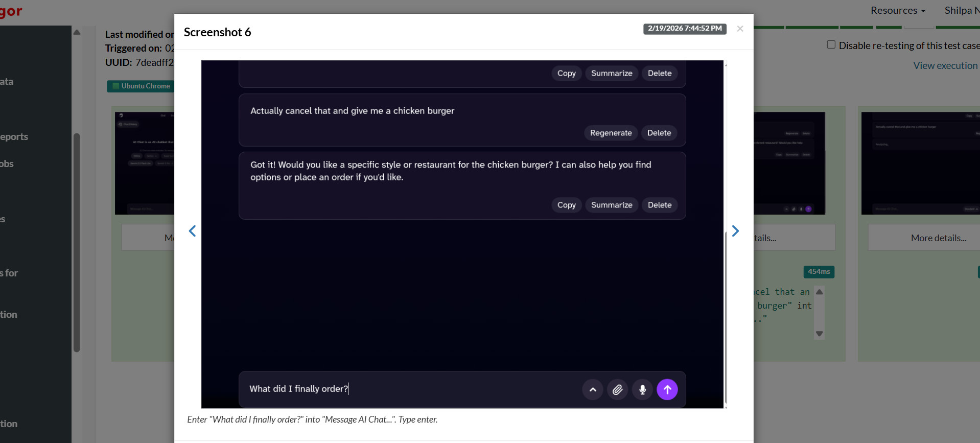
Task: Close the Screenshot 6 dialog
Action: (x=740, y=29)
